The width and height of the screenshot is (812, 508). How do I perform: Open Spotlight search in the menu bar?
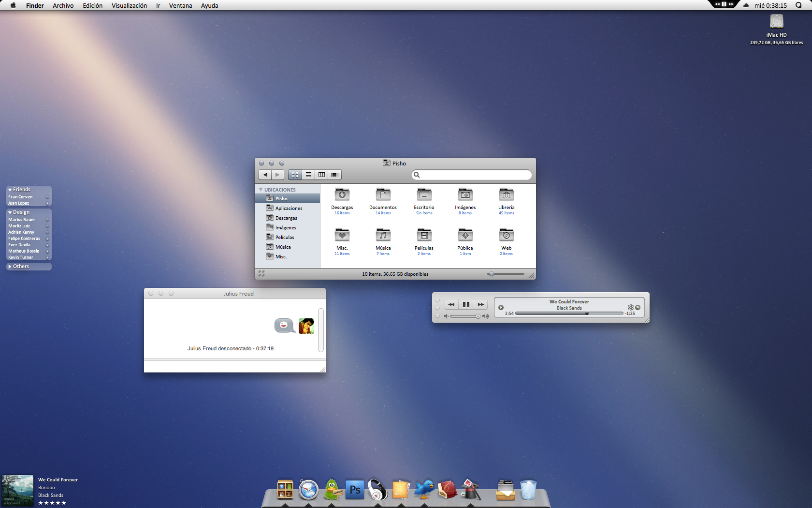click(x=798, y=5)
